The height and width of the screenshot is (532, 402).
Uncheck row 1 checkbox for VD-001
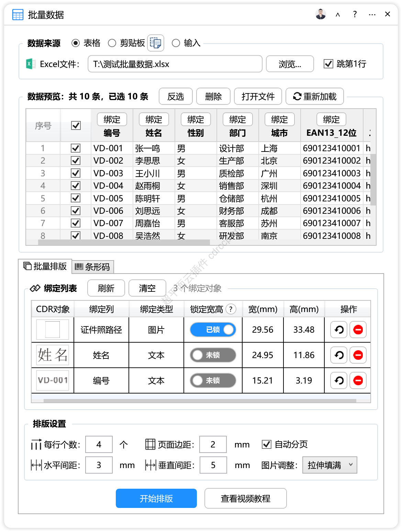(76, 148)
